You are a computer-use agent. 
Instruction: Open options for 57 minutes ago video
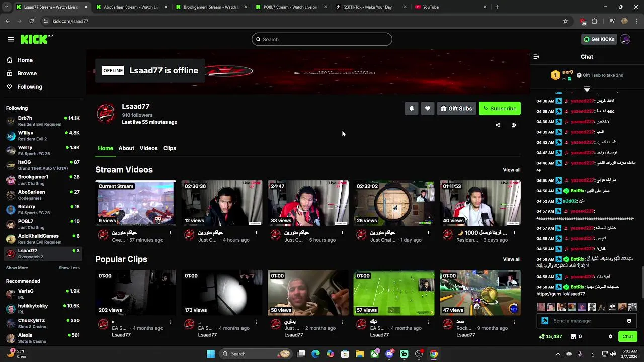170,233
